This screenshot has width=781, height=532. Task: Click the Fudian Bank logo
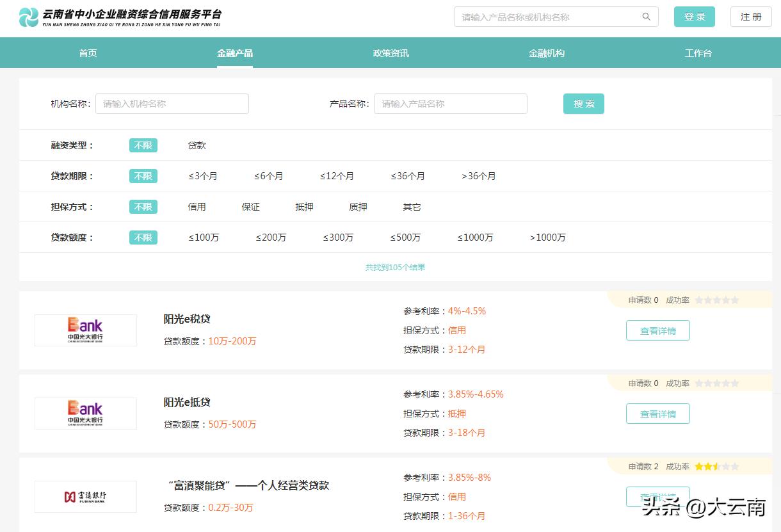[85, 496]
